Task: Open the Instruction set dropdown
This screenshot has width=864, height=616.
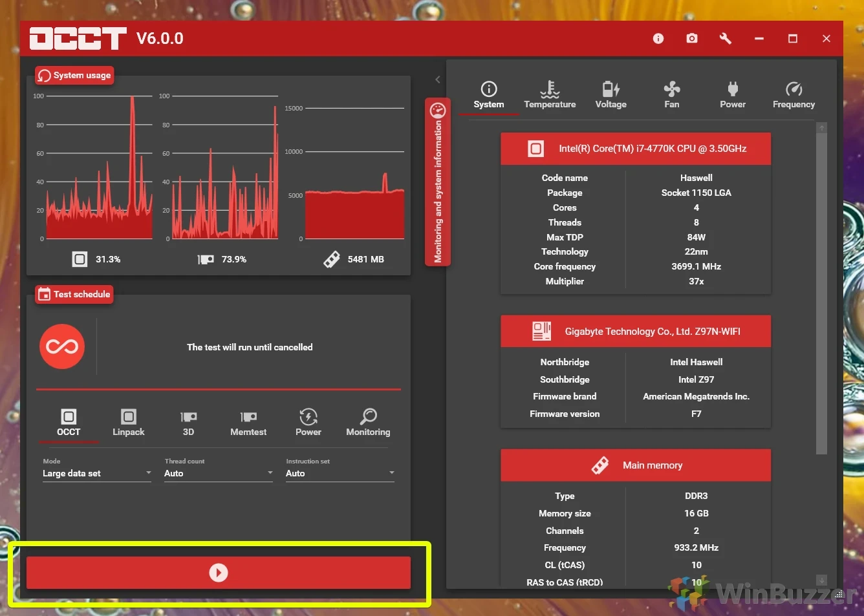Action: 340,473
